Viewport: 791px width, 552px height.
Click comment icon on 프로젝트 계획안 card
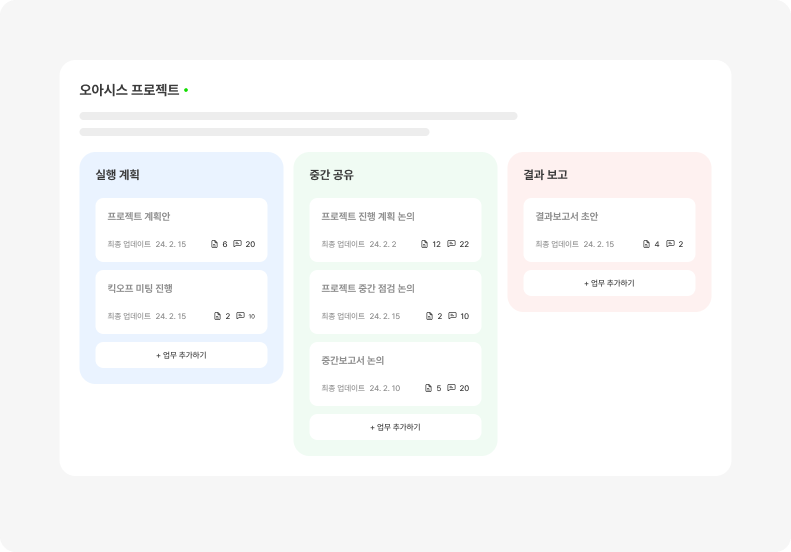[x=237, y=244]
